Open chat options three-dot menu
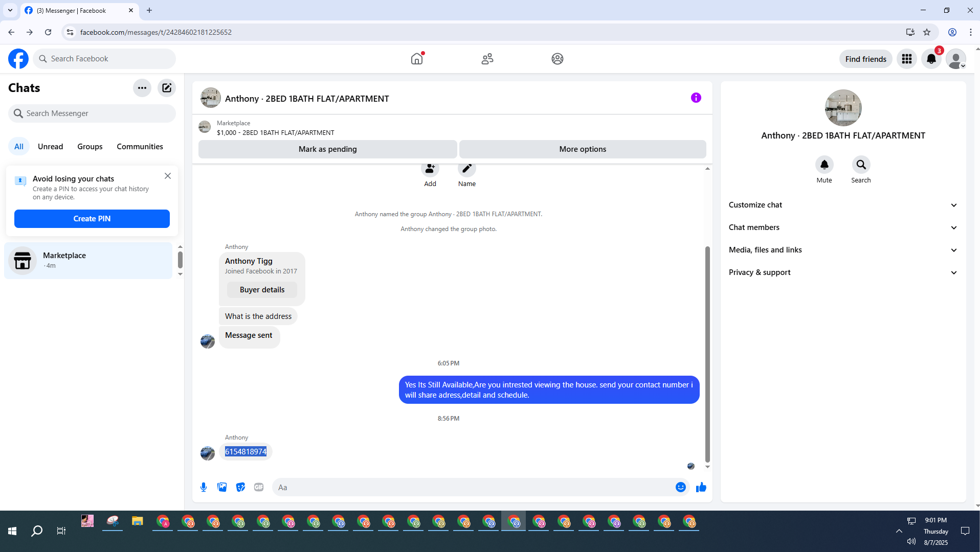980x552 pixels. point(142,88)
